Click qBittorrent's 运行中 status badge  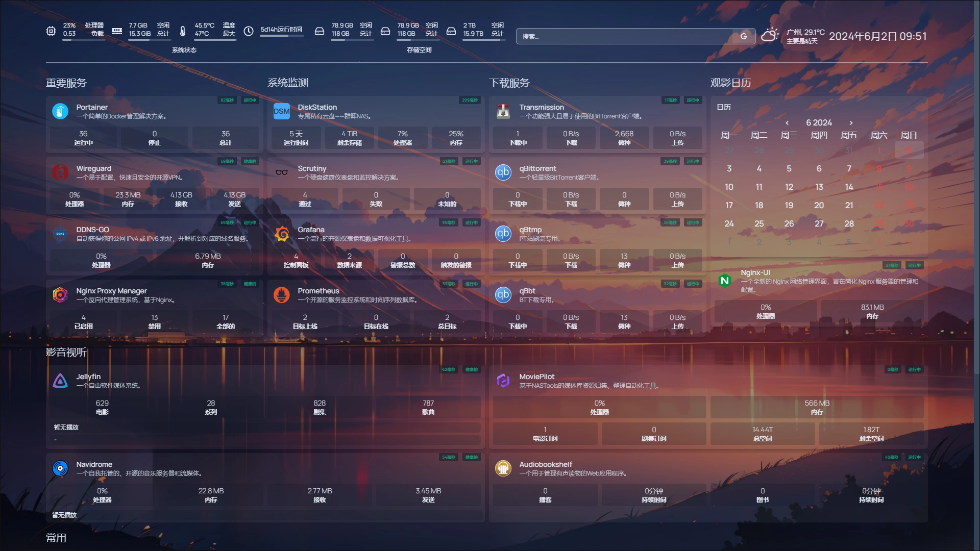[693, 161]
